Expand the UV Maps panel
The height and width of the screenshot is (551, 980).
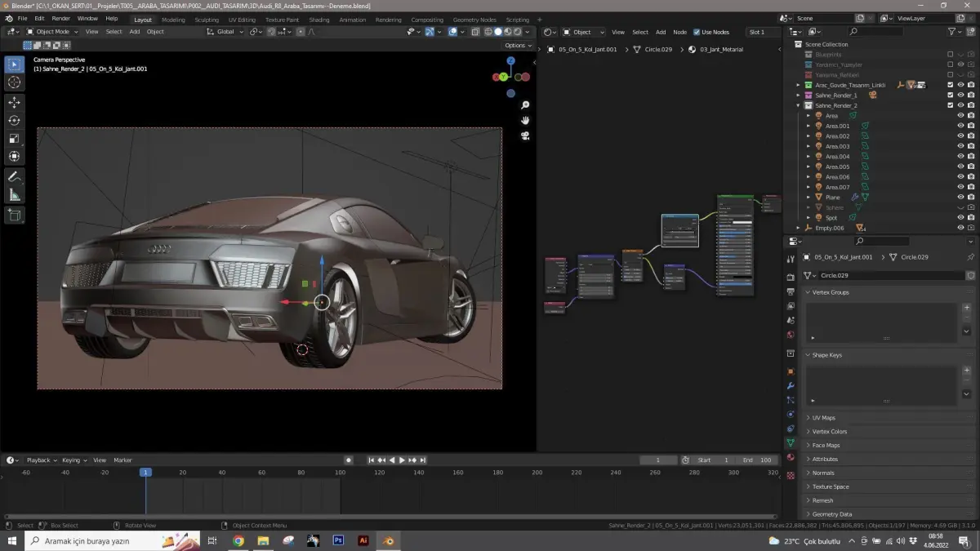(x=823, y=418)
